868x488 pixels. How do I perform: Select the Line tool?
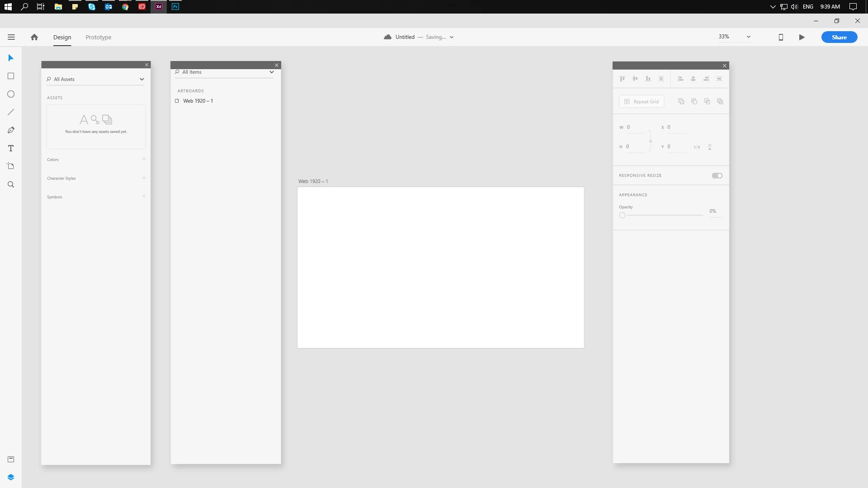point(11,112)
